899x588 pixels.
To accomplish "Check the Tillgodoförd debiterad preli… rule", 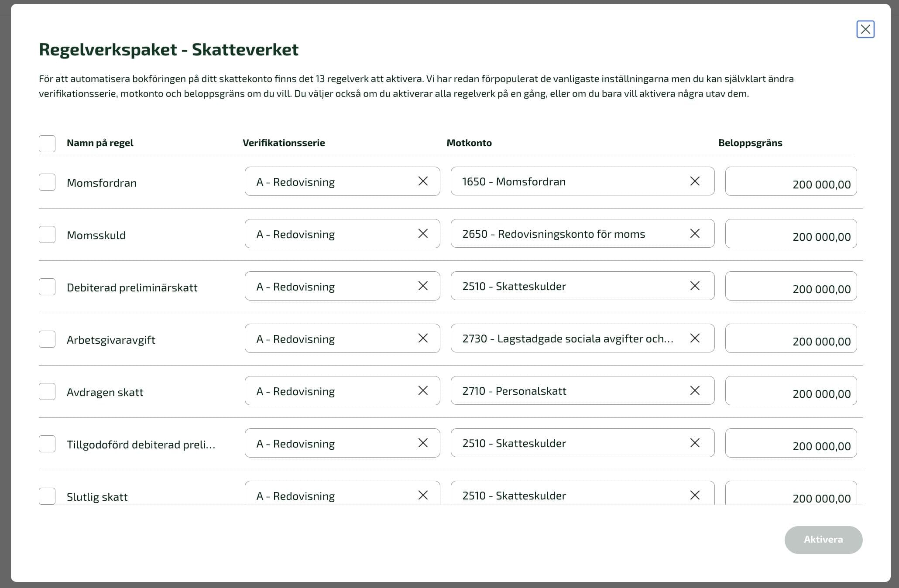I will [x=47, y=444].
